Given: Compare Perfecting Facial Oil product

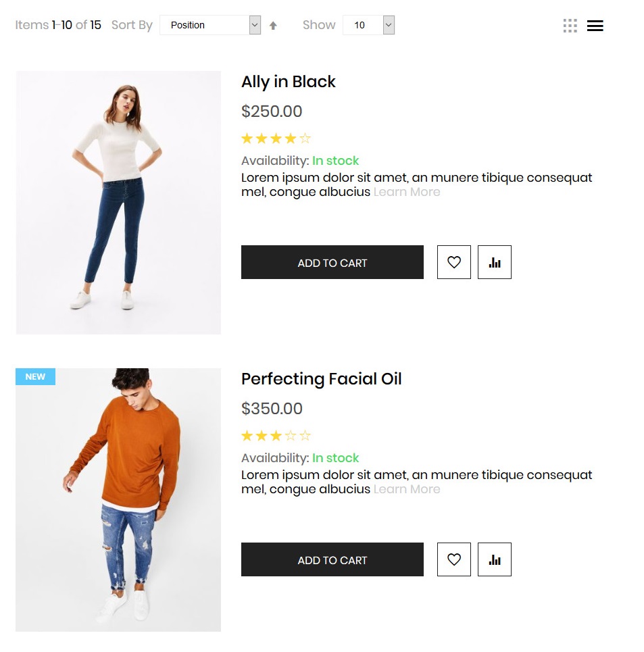Looking at the screenshot, I should pos(495,559).
